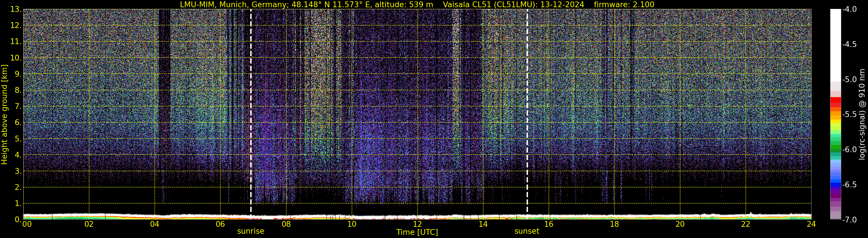This screenshot has width=868, height=238.
Task: Click time axis tick '12'
Action: point(417,224)
